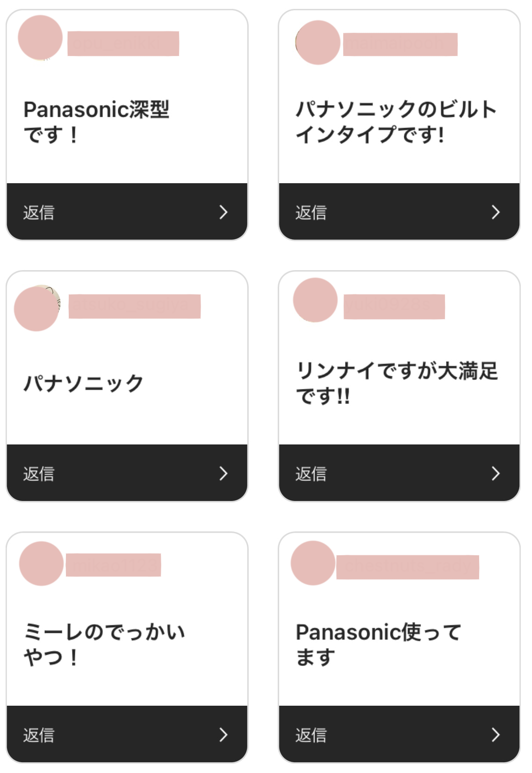Tap the avatar on the "リンナイですが大満足です!!" card
The height and width of the screenshot is (773, 532).
[x=315, y=300]
